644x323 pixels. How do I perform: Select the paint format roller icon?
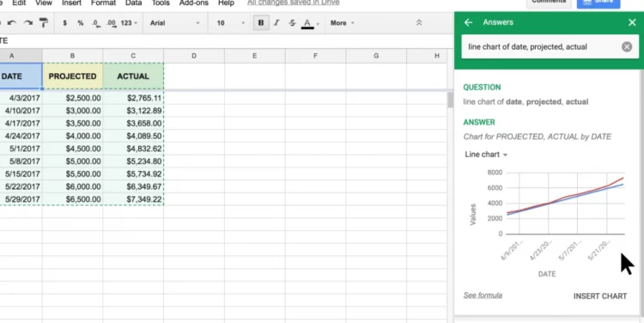click(x=43, y=23)
